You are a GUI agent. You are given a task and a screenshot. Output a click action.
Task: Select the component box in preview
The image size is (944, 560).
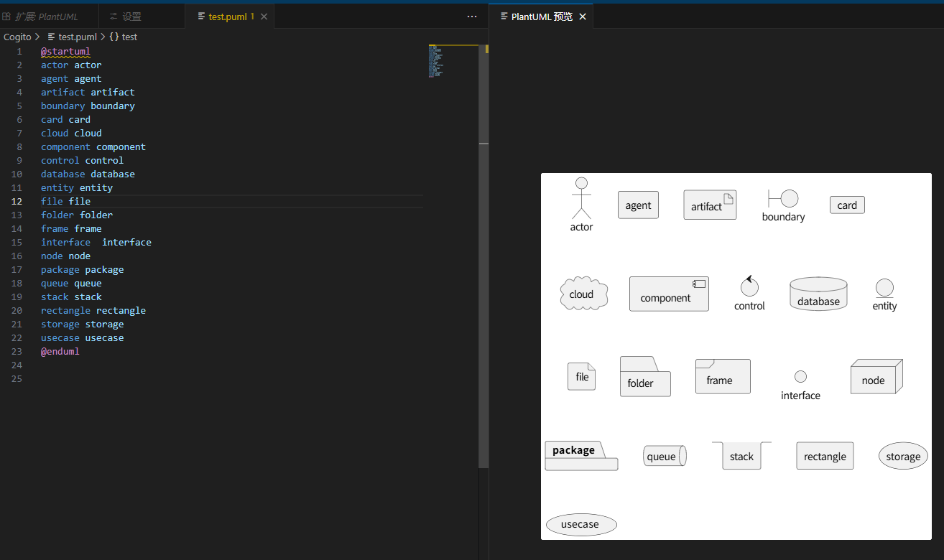(x=669, y=294)
